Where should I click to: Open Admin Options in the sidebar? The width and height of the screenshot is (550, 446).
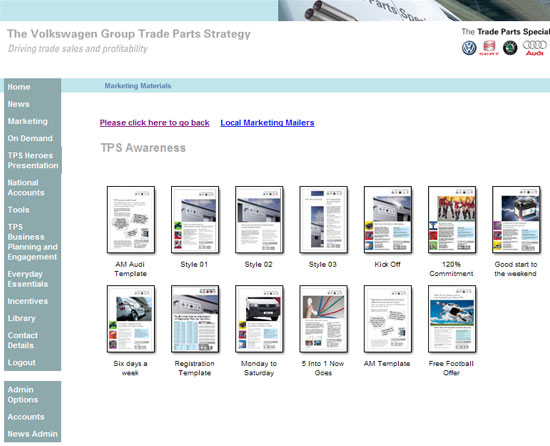click(23, 394)
